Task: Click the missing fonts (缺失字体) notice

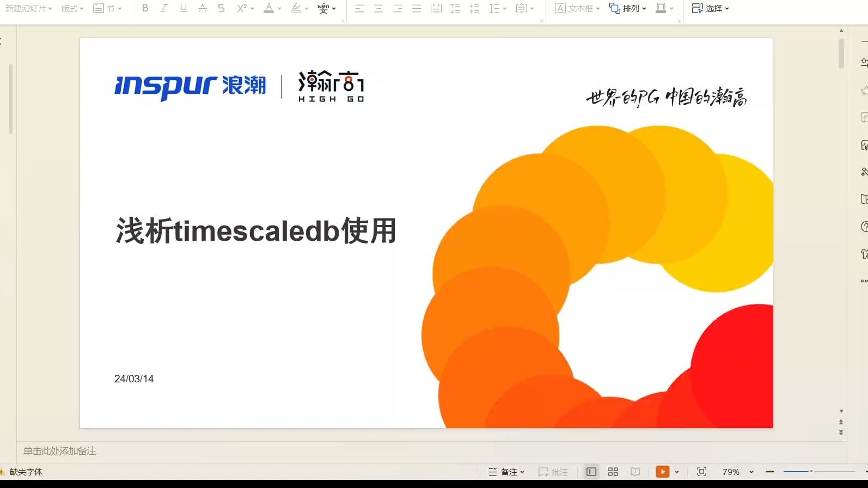Action: pos(26,472)
